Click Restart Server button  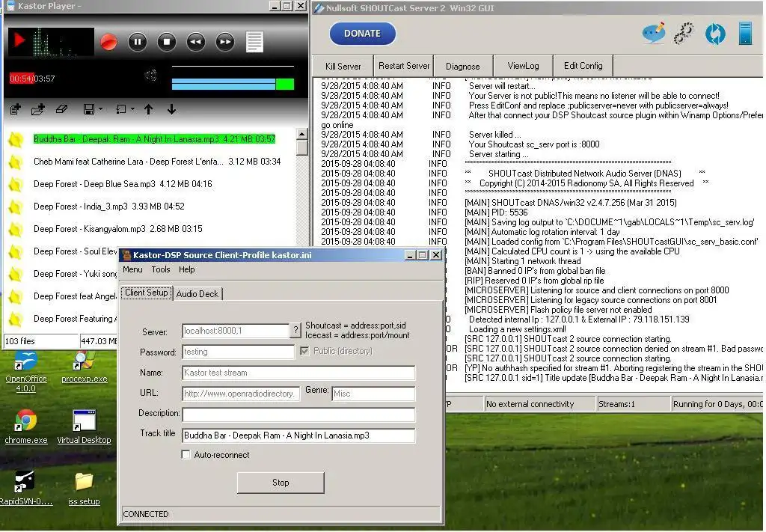point(403,65)
